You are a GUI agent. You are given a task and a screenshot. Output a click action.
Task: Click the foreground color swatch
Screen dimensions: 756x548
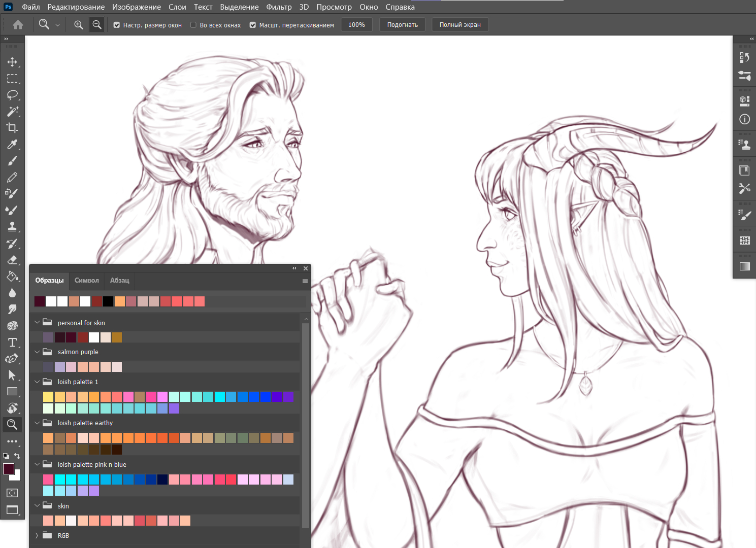(x=9, y=468)
